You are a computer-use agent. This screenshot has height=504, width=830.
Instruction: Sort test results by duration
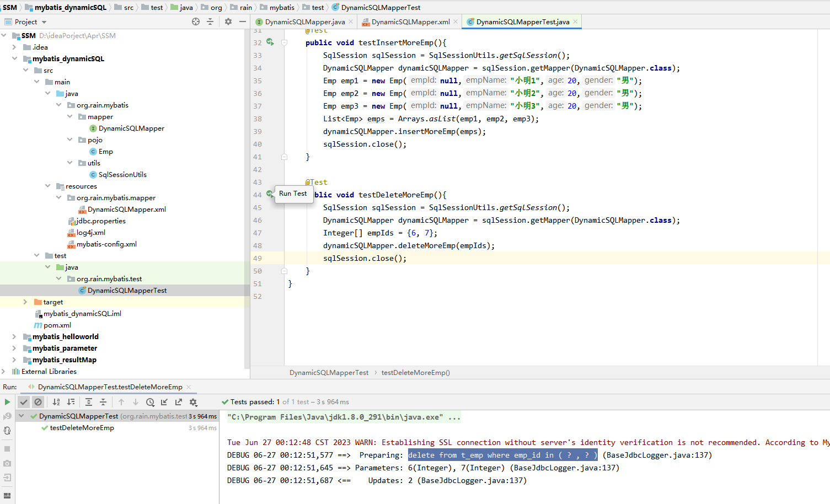pos(71,402)
